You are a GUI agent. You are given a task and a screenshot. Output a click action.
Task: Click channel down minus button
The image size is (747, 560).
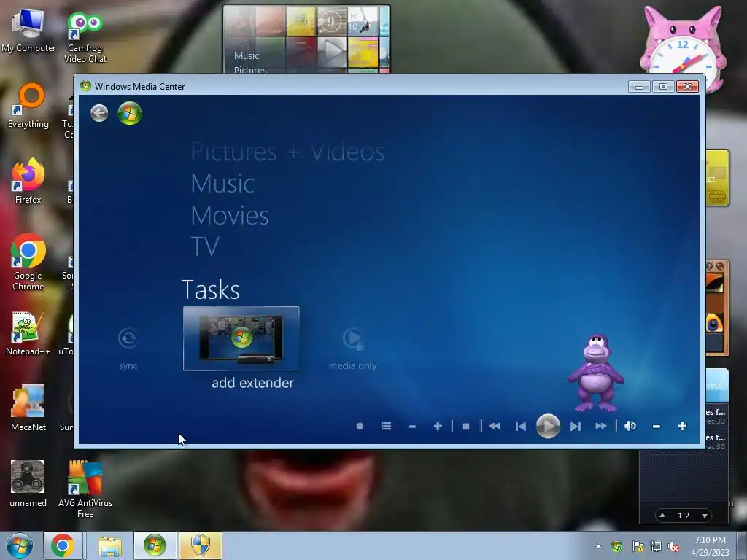tap(412, 426)
